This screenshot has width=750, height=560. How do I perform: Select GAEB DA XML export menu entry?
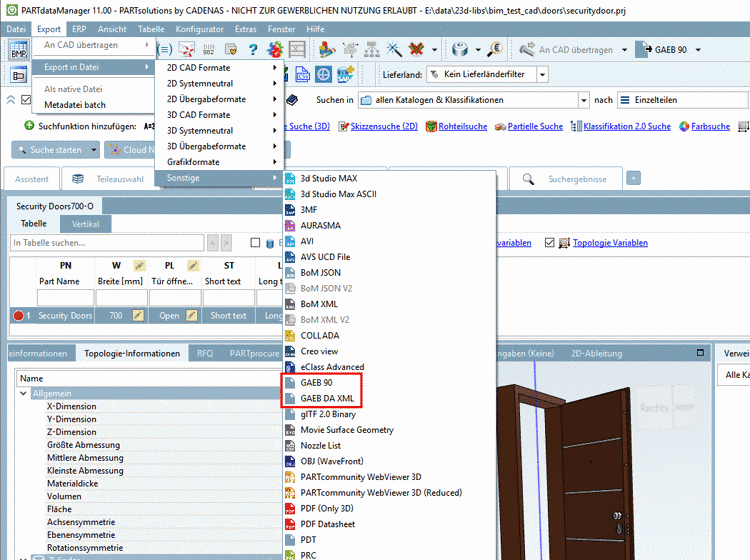click(x=327, y=398)
